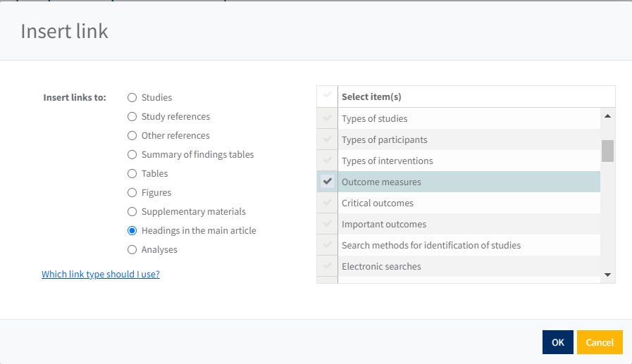Open 'Which link type should I use?' link

(x=100, y=274)
